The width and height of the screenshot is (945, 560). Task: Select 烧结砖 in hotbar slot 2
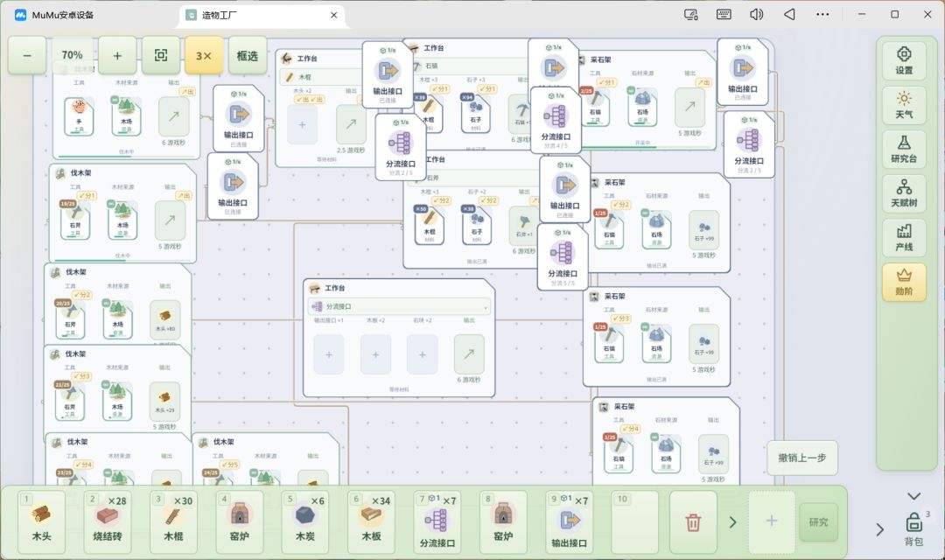(x=108, y=522)
